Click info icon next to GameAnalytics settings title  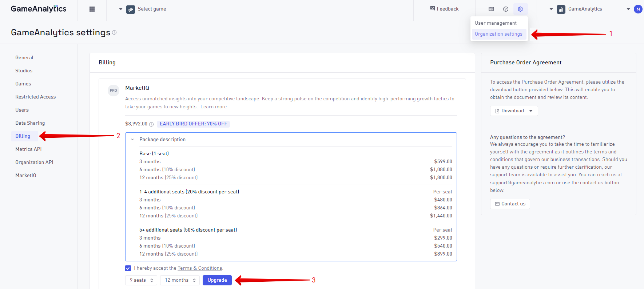[114, 32]
